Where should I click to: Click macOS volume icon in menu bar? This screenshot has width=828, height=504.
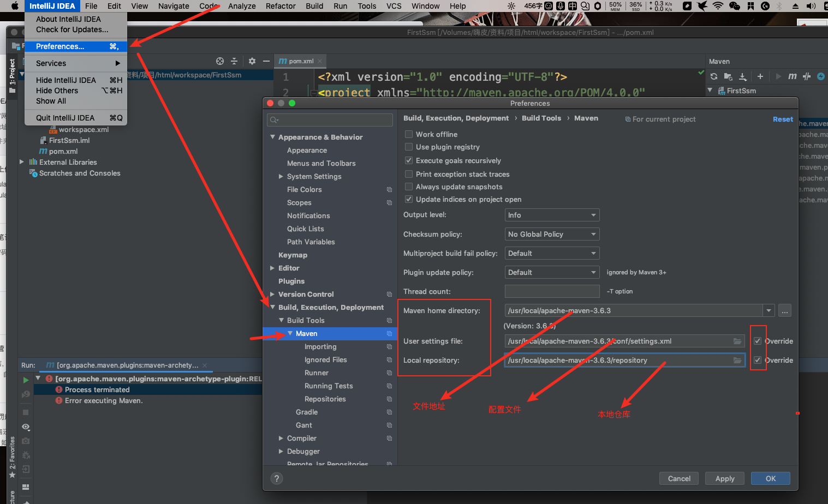(812, 6)
